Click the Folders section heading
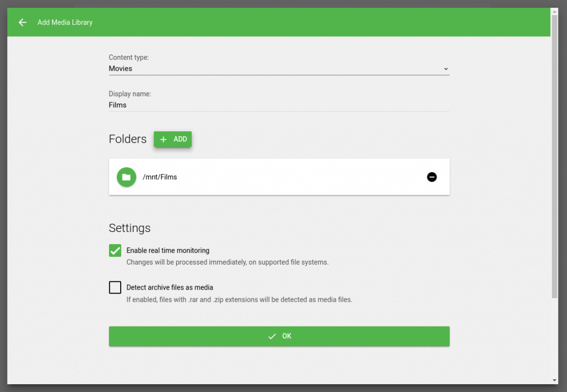Screen dimensions: 567x392 click(128, 139)
